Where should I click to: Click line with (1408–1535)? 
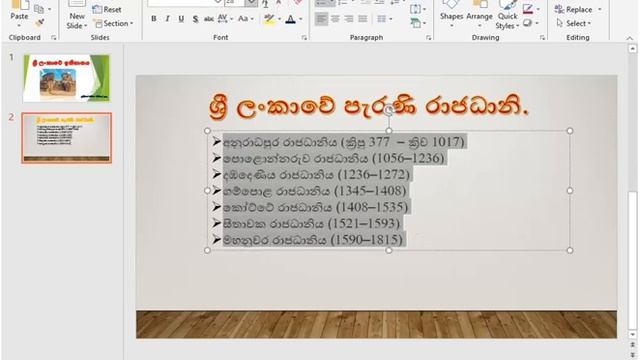click(x=316, y=207)
